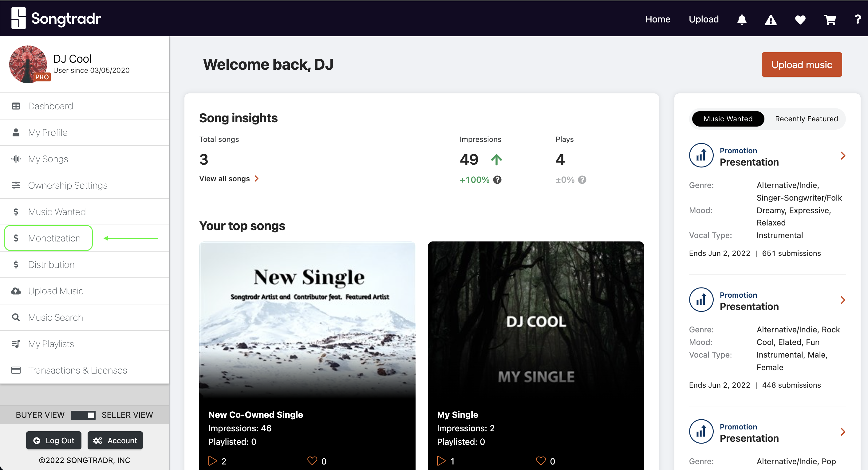Screen dimensions: 868x470
Task: Click the Log Out button
Action: [53, 441]
